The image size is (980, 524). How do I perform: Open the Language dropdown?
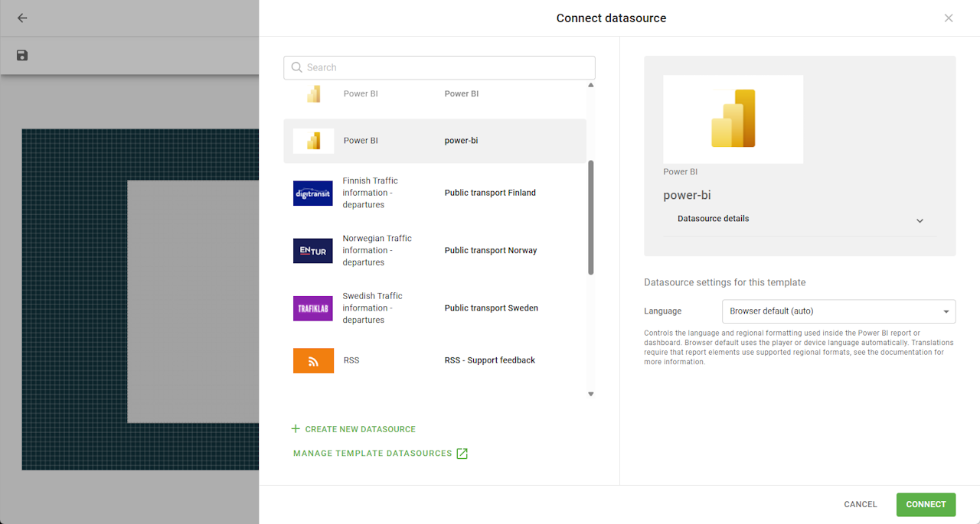[x=838, y=311]
